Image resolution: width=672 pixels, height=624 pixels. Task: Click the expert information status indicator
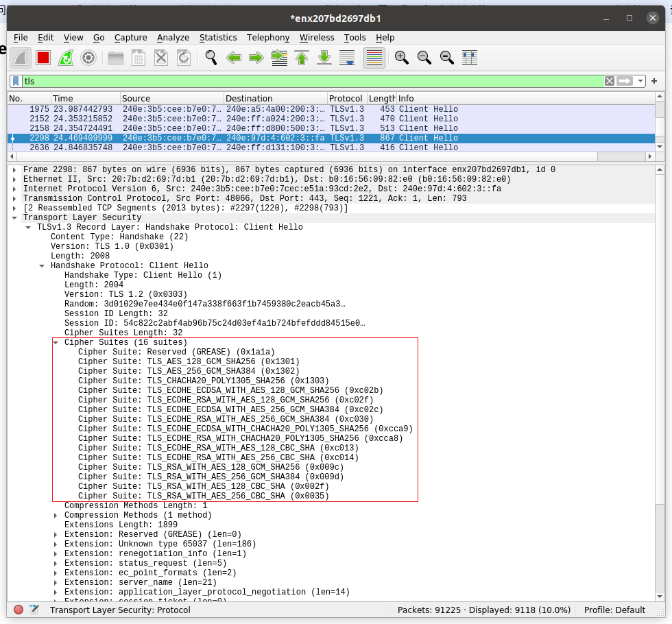tap(19, 610)
